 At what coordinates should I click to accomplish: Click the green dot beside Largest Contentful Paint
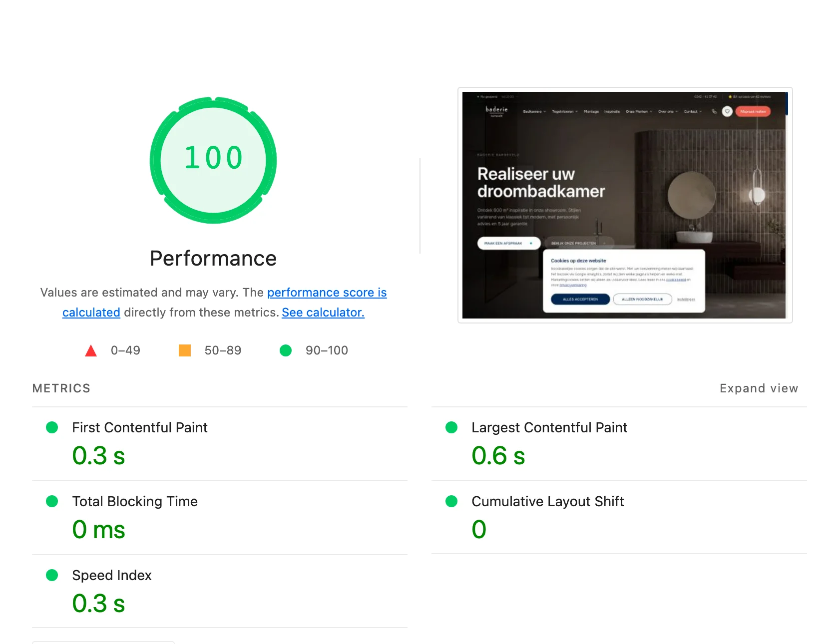(x=451, y=427)
